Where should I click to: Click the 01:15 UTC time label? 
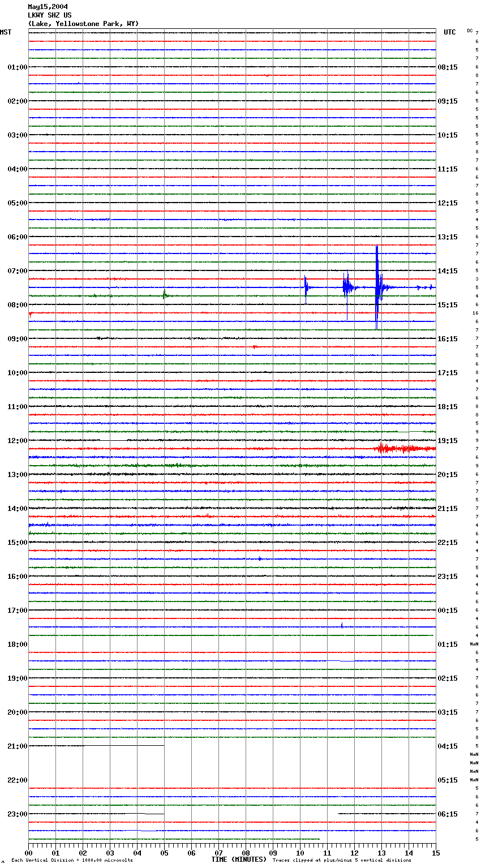[x=448, y=644]
